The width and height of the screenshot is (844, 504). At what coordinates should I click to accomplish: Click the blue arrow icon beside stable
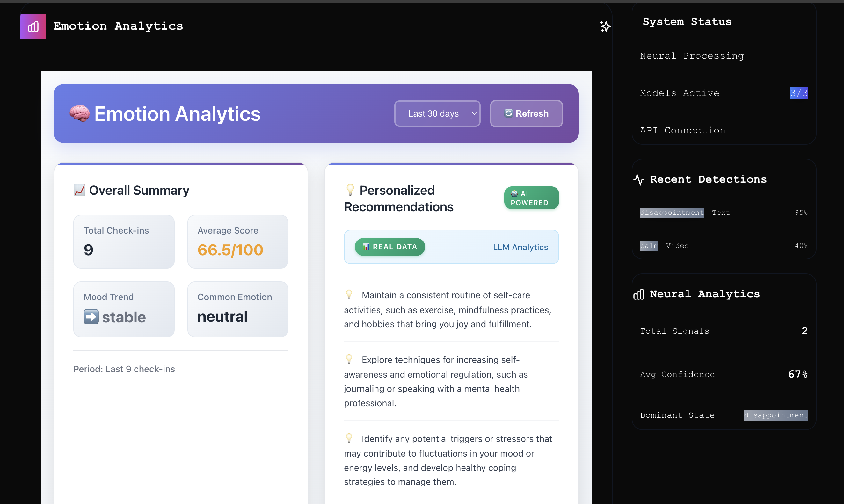pos(91,317)
